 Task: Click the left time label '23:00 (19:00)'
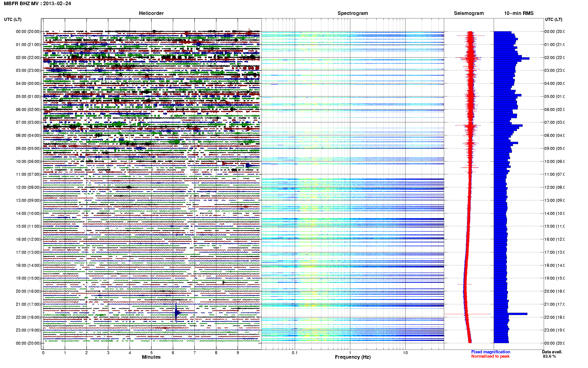(28, 330)
